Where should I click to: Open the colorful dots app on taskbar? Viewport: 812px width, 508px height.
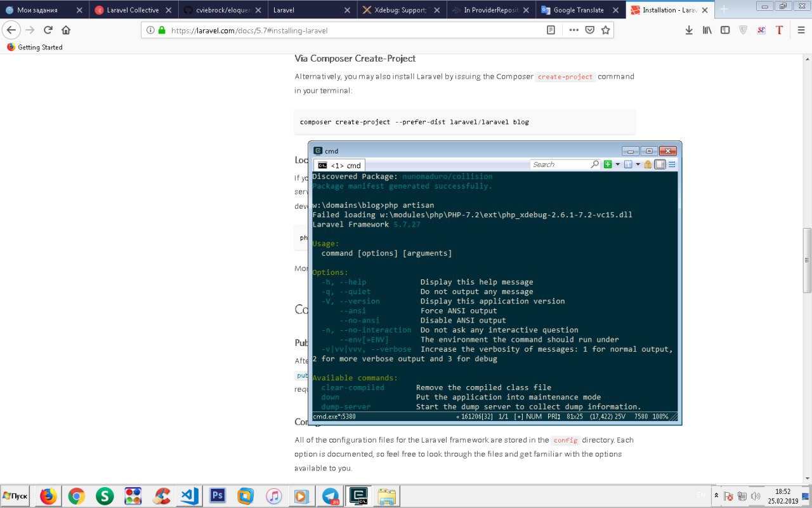coord(133,496)
